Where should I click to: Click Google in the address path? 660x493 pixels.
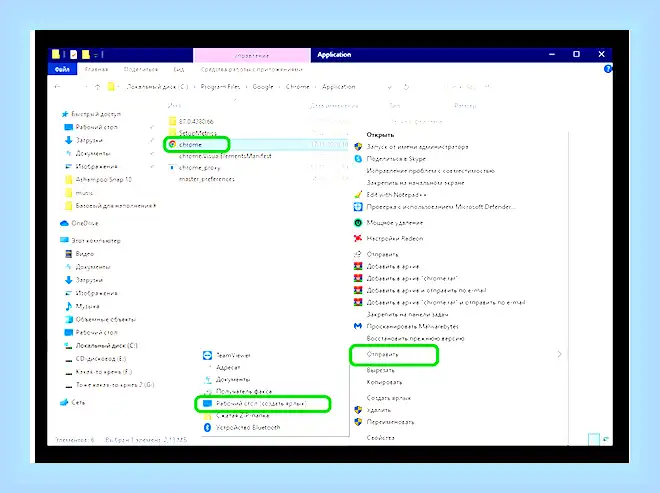[263, 87]
